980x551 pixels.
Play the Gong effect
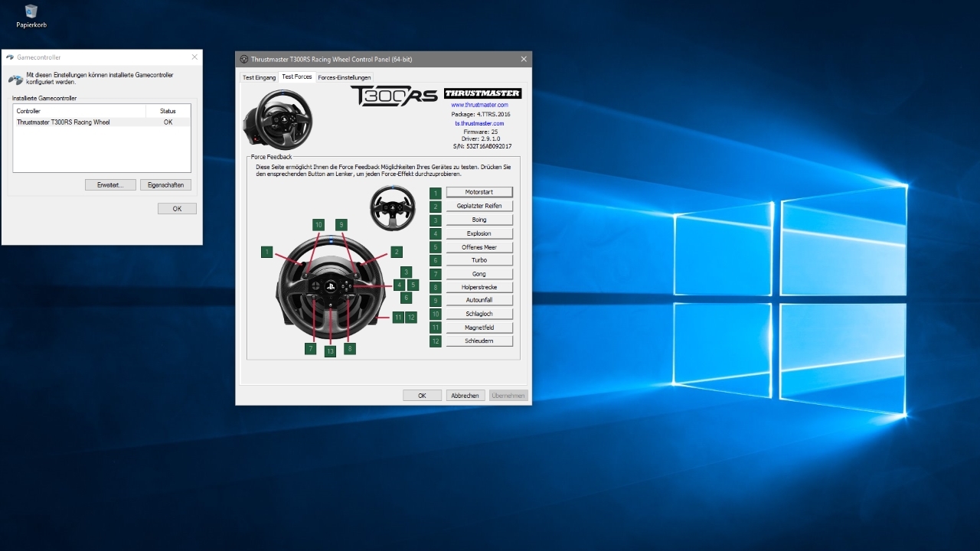(479, 274)
